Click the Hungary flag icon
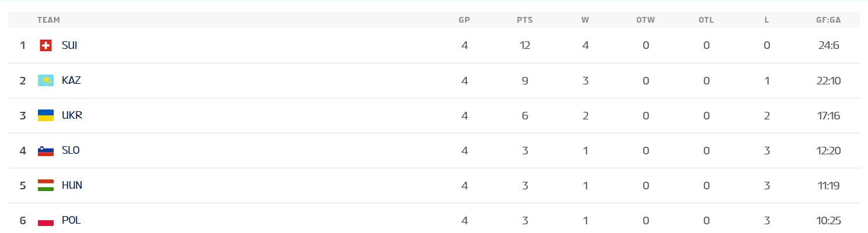The height and width of the screenshot is (233, 868). coord(46,185)
